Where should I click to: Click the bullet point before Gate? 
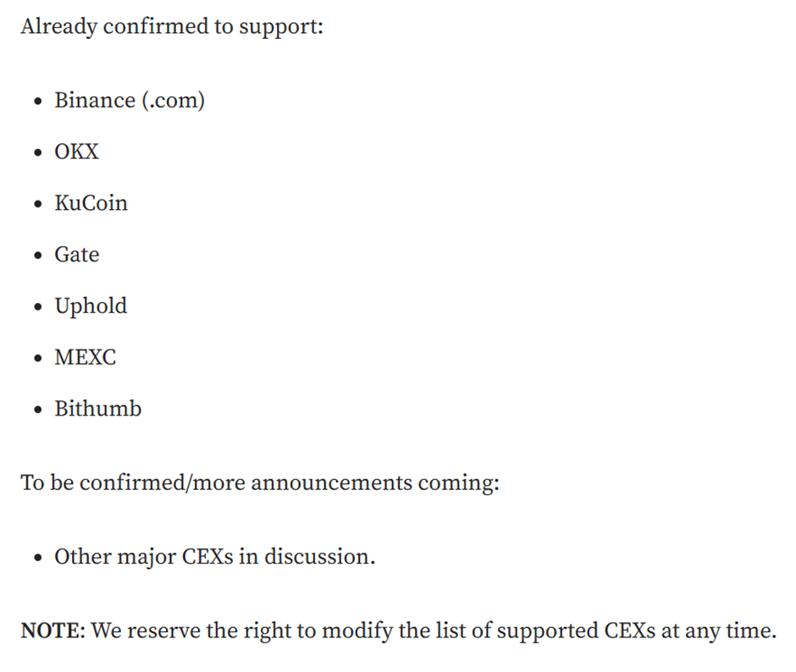pyautogui.click(x=38, y=256)
